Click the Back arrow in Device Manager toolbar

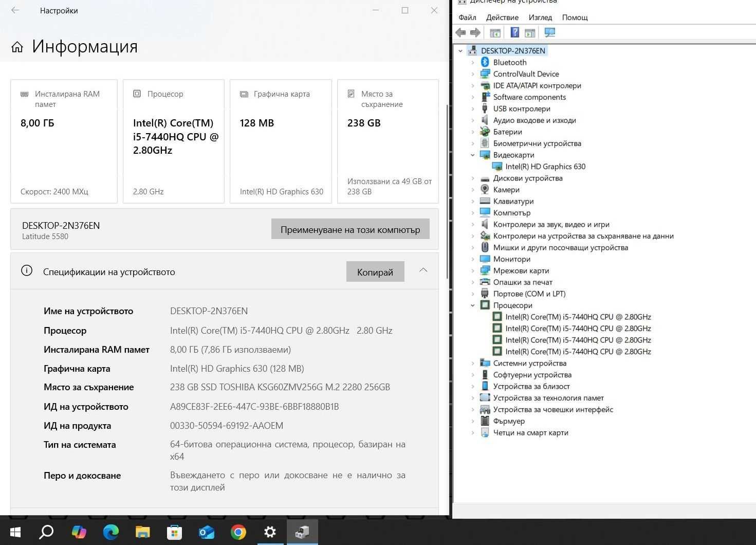pos(460,32)
